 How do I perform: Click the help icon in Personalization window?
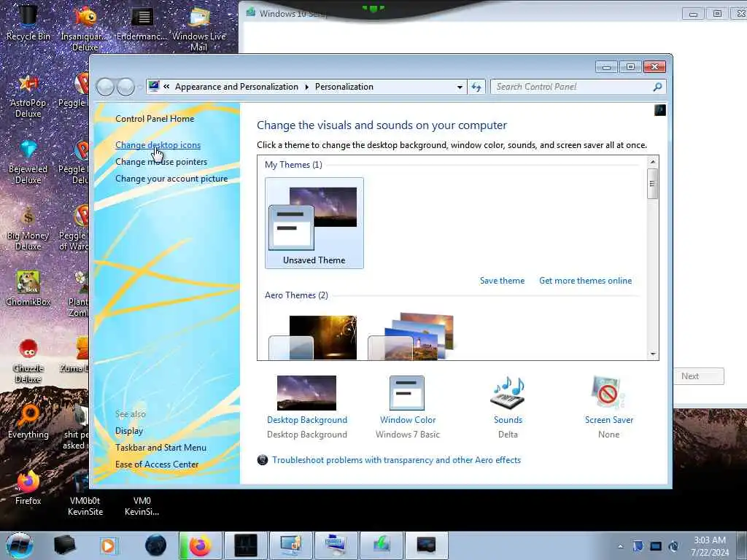[x=659, y=111]
